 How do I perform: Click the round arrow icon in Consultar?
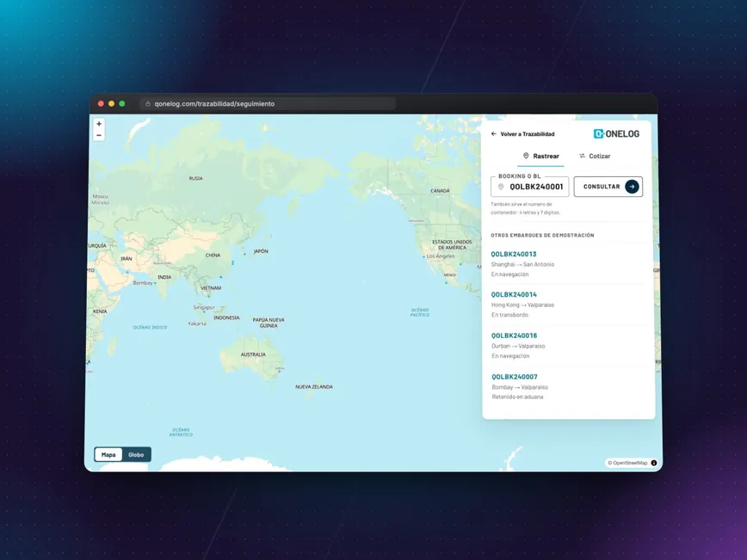click(x=632, y=187)
